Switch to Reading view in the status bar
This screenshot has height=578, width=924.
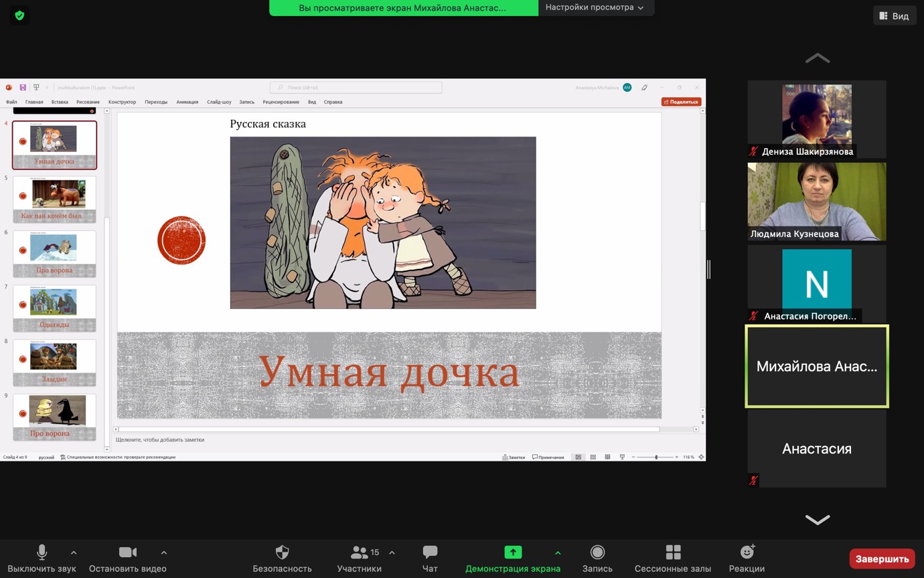(x=607, y=457)
